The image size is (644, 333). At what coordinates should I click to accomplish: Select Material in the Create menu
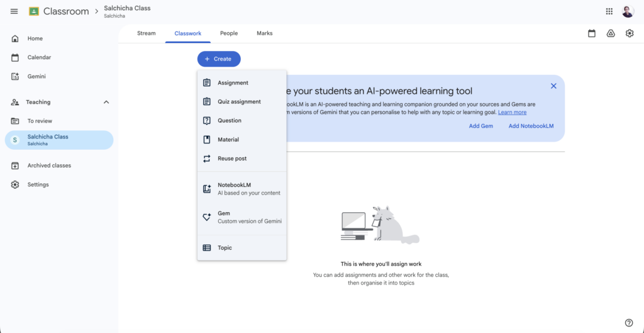pyautogui.click(x=242, y=139)
